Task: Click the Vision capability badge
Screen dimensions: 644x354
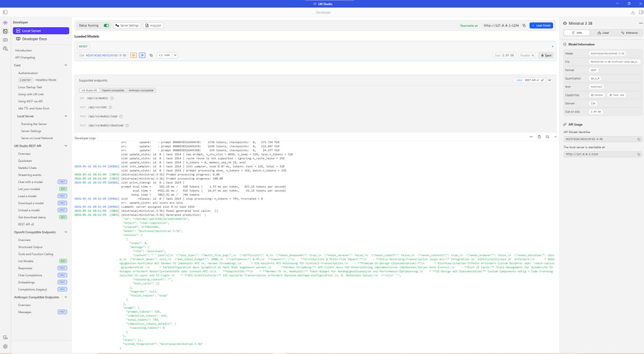Action: click(597, 95)
